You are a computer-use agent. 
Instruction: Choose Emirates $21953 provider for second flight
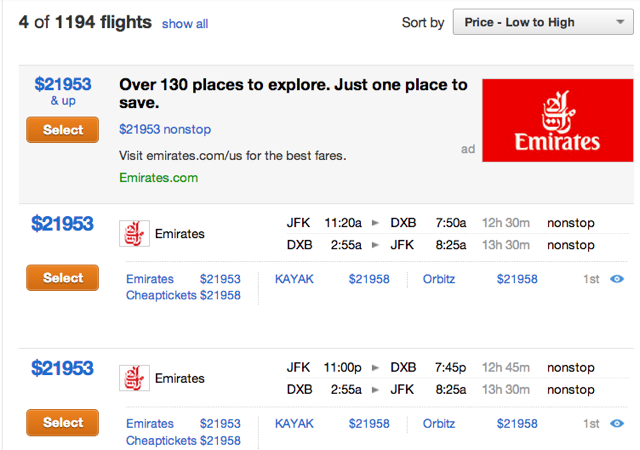[x=183, y=423]
